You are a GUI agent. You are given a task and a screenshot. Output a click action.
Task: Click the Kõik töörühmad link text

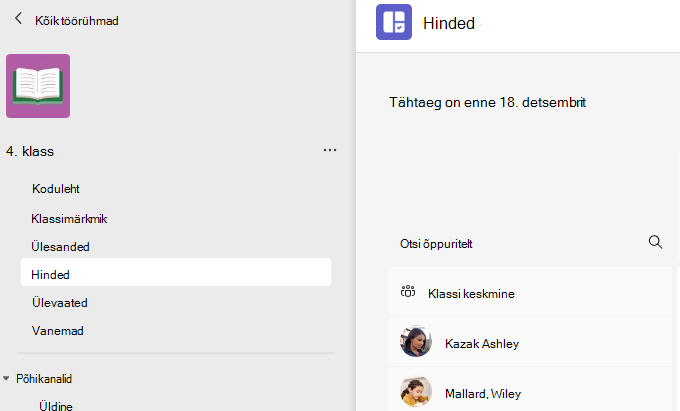click(77, 21)
